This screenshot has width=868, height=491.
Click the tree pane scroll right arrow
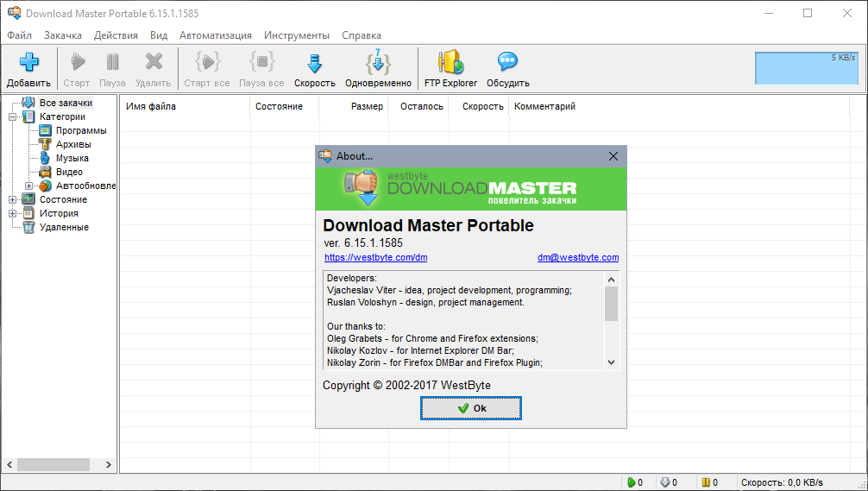tap(109, 464)
